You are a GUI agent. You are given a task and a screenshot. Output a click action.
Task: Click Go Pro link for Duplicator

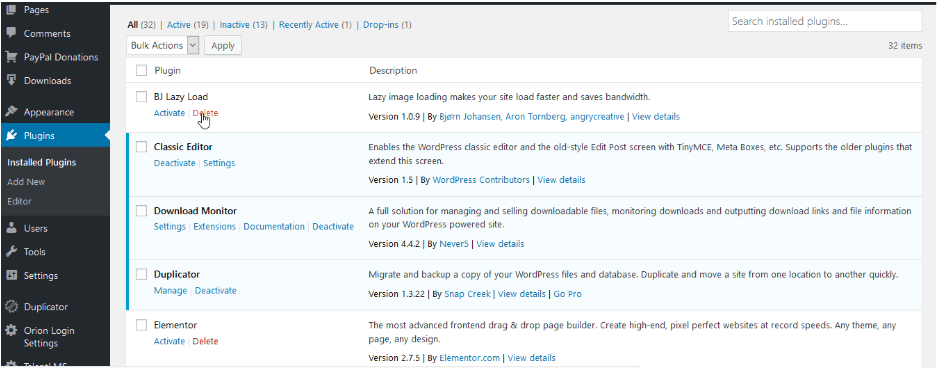pos(567,294)
